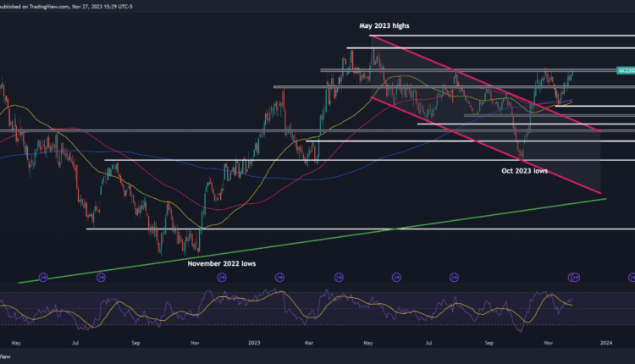Image resolution: width=635 pixels, height=364 pixels.
Task: Select the event marker near August 2023
Action: [455, 276]
